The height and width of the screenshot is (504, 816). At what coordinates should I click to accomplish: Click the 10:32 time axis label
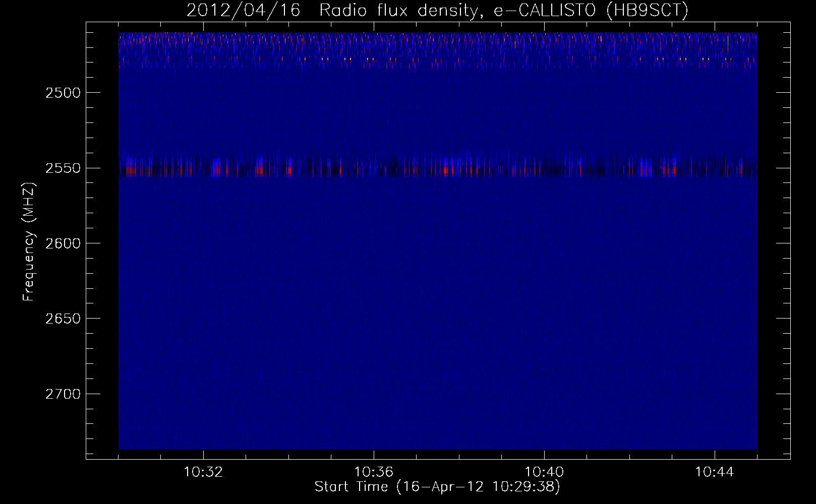(203, 472)
